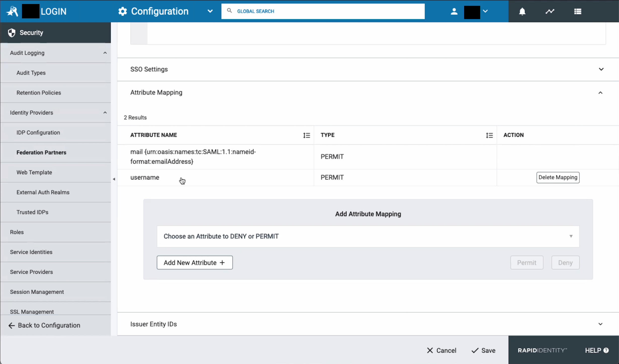
Task: Sort the ATTRIBUTE NAME column
Action: (307, 135)
